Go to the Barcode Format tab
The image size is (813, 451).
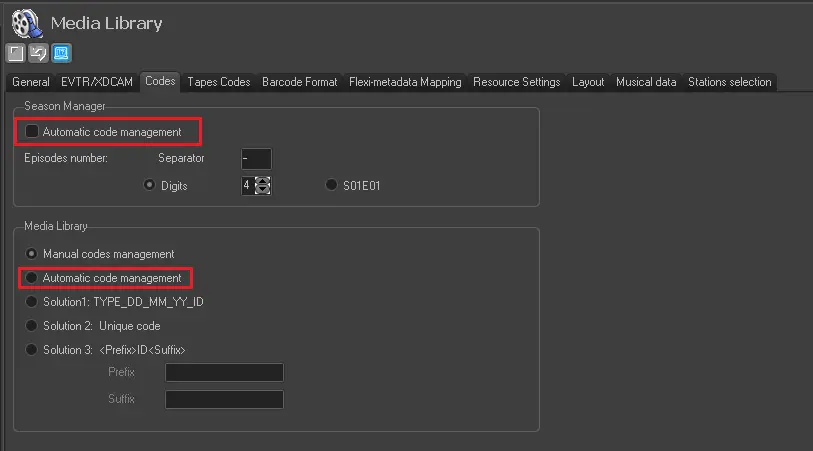(x=299, y=82)
